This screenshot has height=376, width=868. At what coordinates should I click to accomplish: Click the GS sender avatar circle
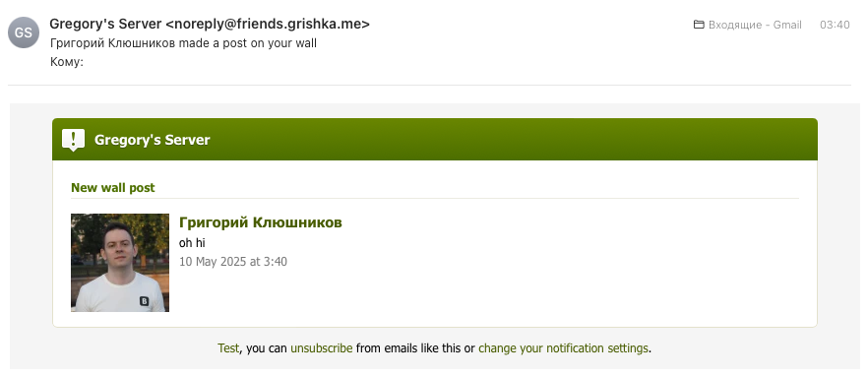click(24, 32)
